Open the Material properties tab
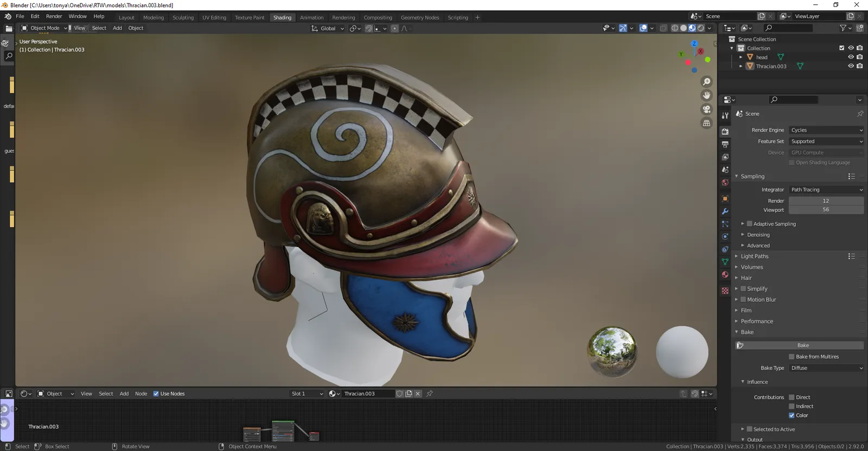Viewport: 868px width, 451px height. [x=725, y=275]
